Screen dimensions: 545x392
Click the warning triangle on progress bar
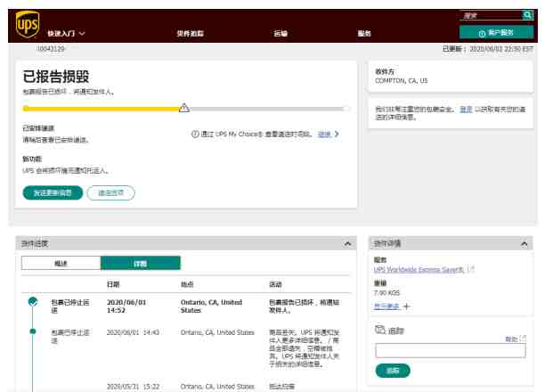183,108
